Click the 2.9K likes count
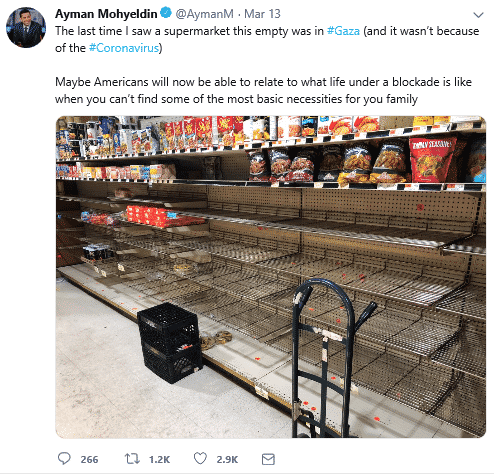 [x=227, y=459]
